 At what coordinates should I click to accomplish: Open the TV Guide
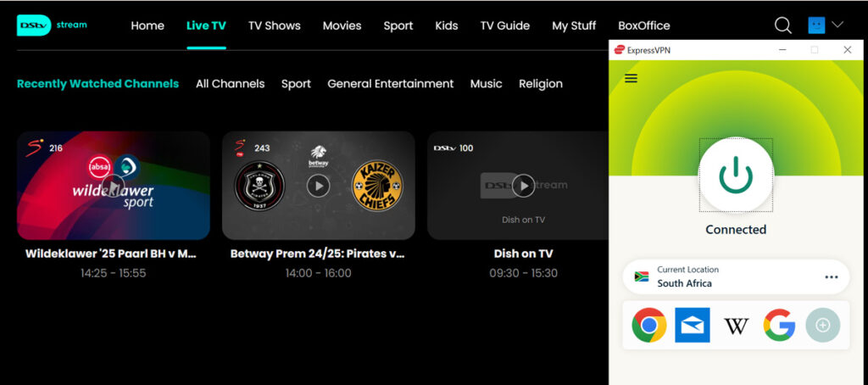[505, 25]
